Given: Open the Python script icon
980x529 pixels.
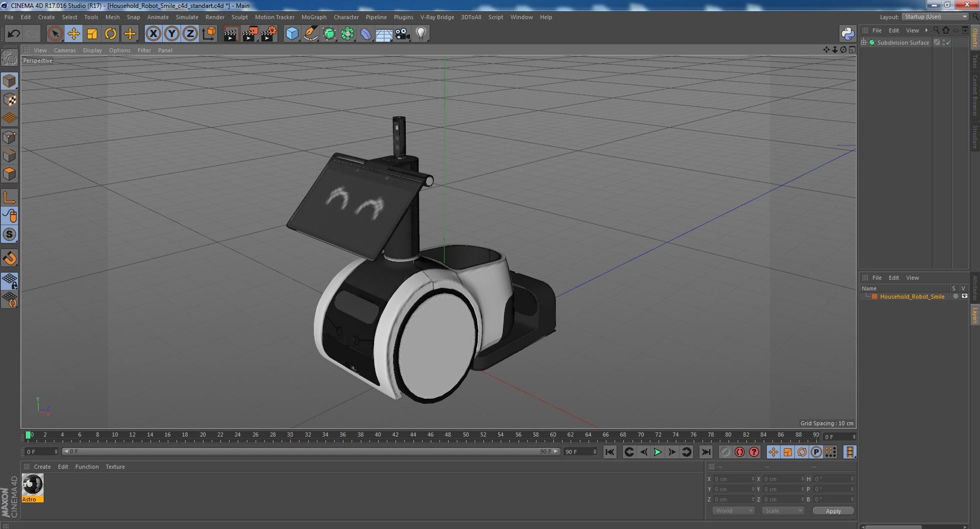Looking at the screenshot, I should point(847,34).
